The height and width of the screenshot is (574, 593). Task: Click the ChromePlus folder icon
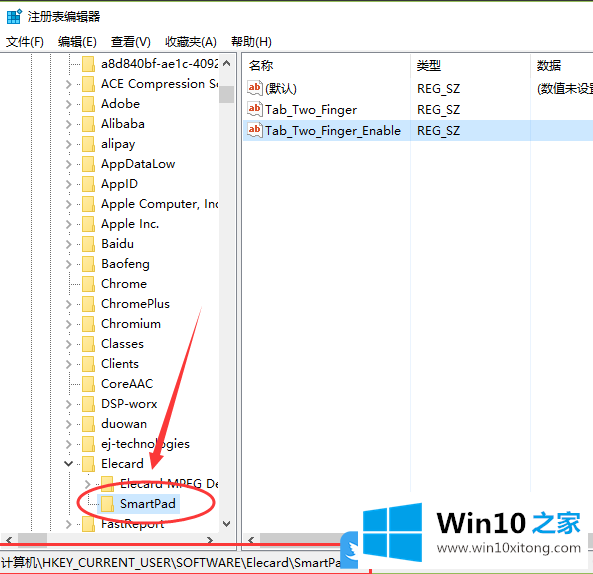coord(88,304)
